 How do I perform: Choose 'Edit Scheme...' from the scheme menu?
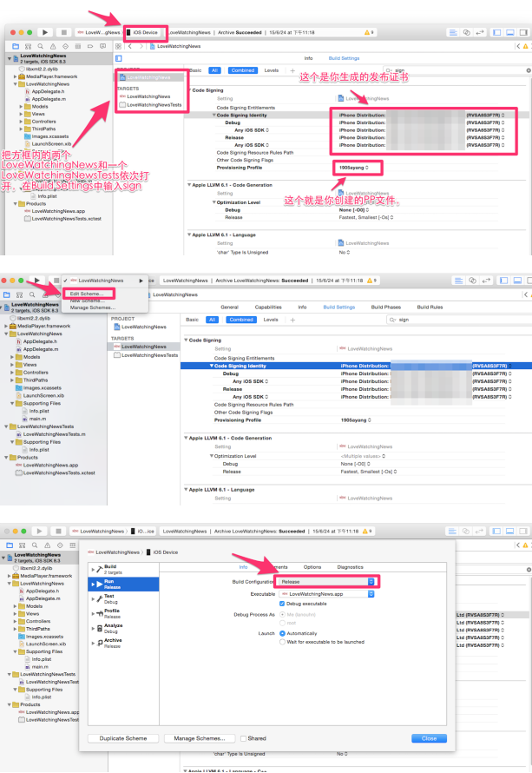pos(88,294)
